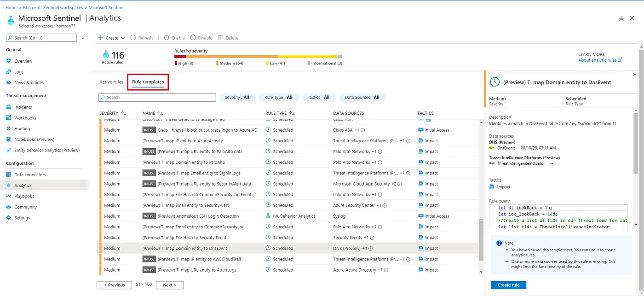Click the Enable toolbar button
The image size is (644, 296).
(174, 38)
